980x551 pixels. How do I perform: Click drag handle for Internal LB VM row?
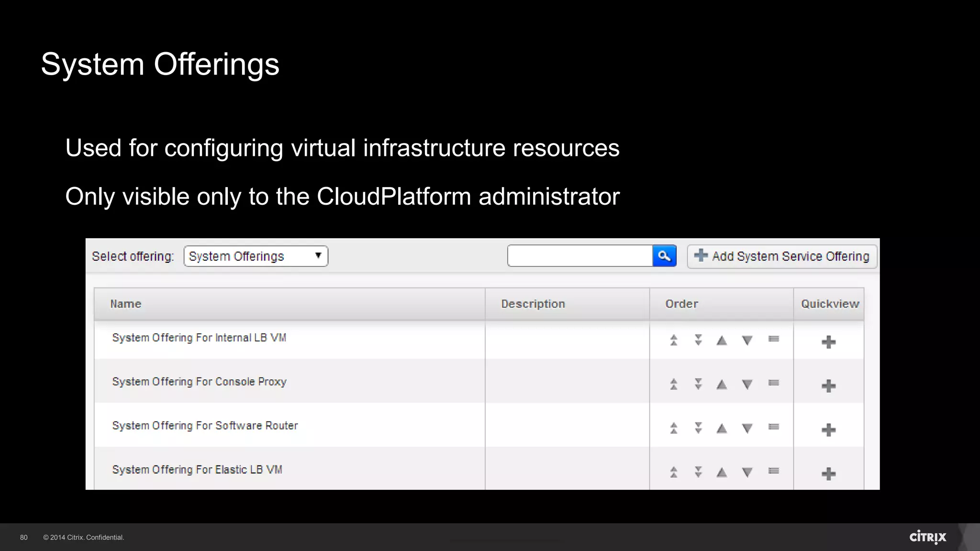(x=774, y=339)
